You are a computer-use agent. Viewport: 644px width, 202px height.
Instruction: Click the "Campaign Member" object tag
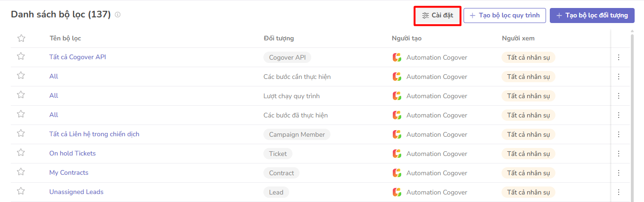(x=297, y=134)
